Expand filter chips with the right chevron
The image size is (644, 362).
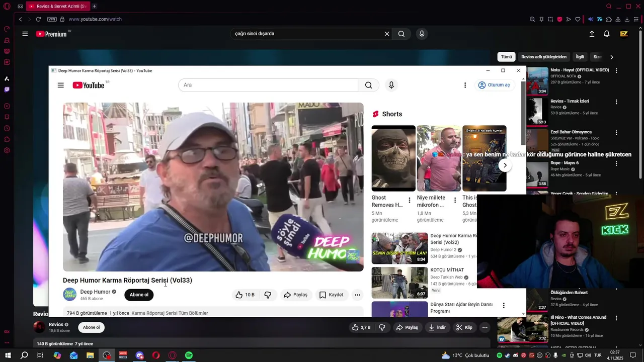pos(612,57)
